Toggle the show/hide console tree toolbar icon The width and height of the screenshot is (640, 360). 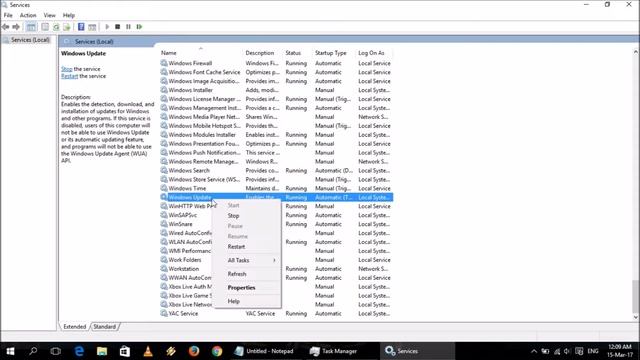(x=31, y=27)
